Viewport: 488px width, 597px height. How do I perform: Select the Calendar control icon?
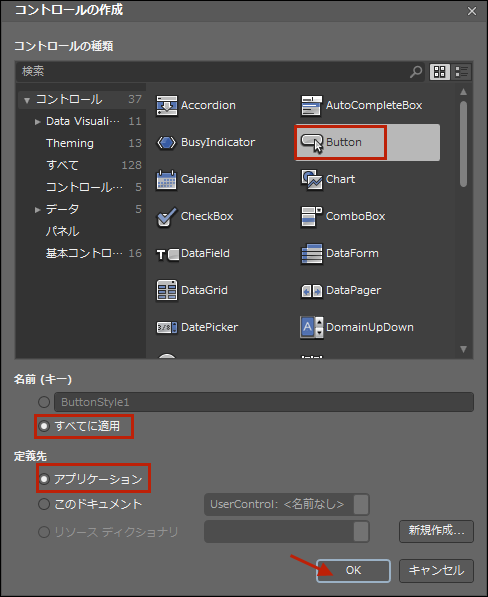point(166,180)
